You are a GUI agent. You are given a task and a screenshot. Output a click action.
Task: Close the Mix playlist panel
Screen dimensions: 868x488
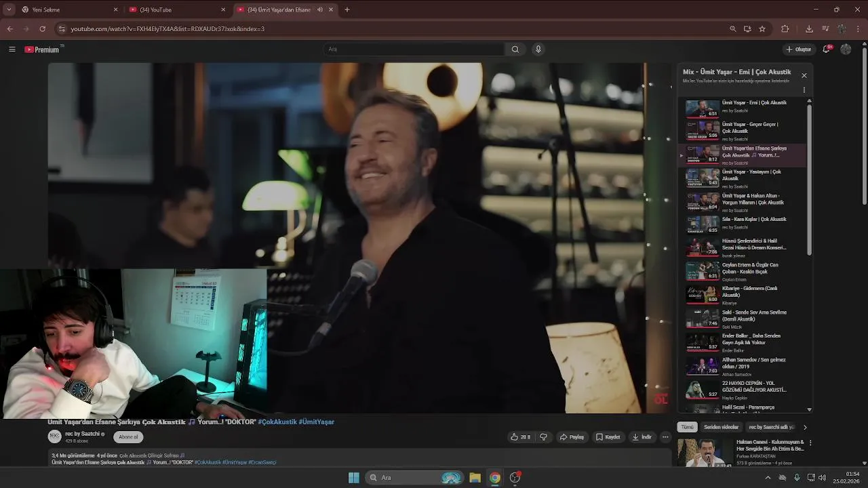click(x=804, y=75)
